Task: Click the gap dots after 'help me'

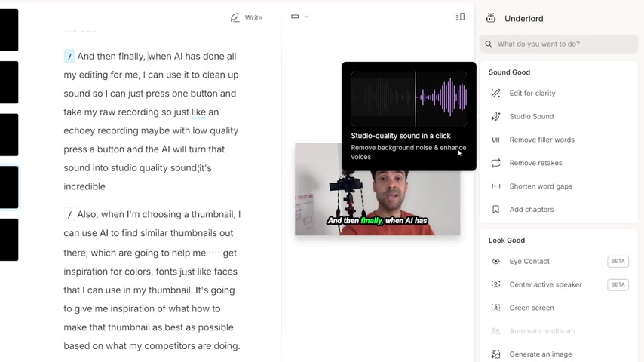Action: pyautogui.click(x=214, y=253)
